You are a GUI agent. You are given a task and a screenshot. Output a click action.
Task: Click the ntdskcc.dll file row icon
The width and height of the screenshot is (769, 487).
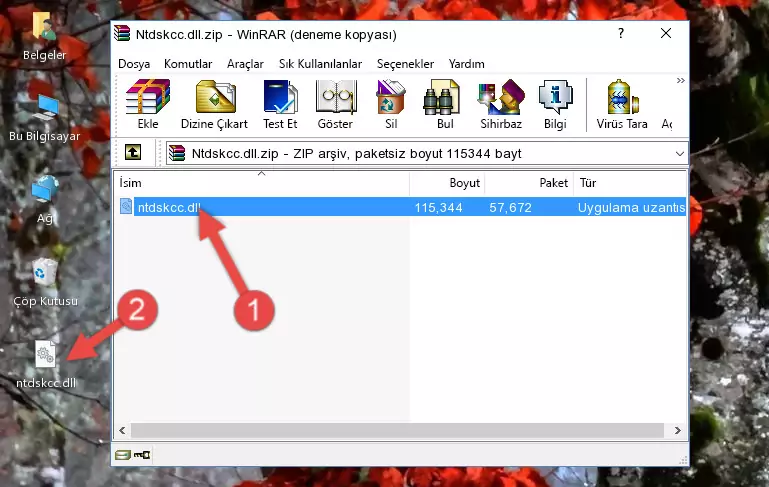pos(126,206)
